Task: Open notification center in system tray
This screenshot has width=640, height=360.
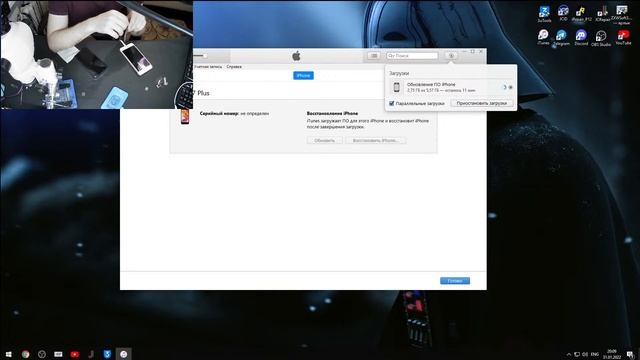Action: [631, 354]
